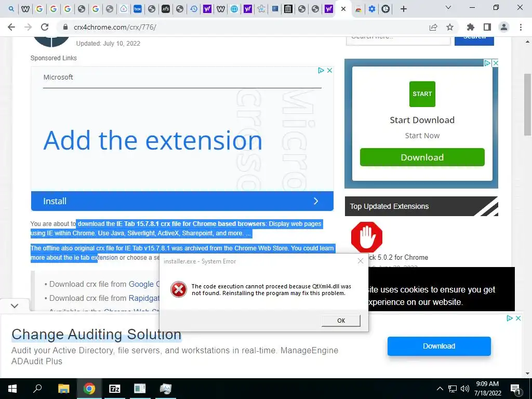
Task: Bookmark this page with the star icon
Action: (x=450, y=27)
